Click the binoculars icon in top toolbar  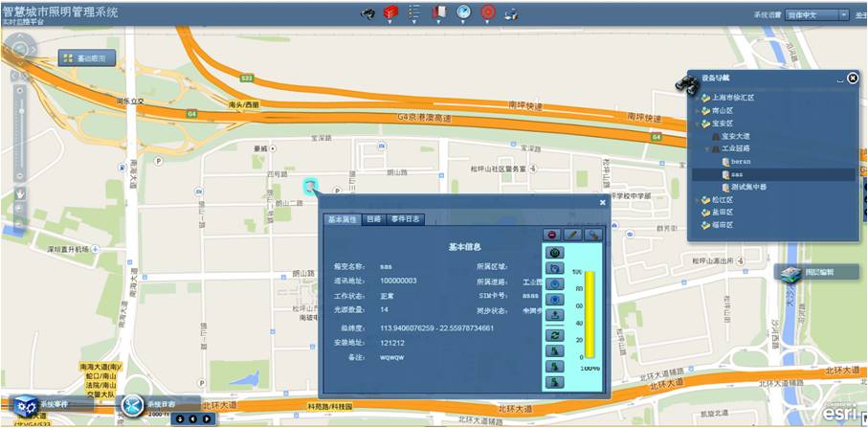(367, 12)
